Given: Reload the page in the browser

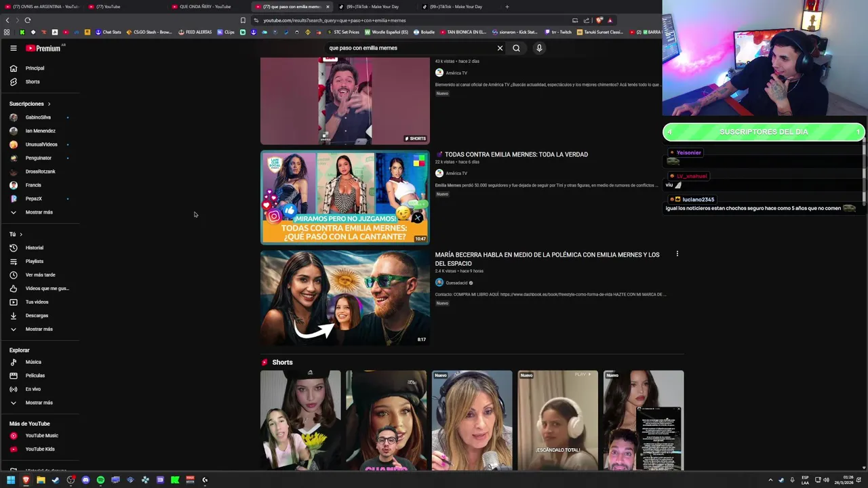Looking at the screenshot, I should (27, 20).
